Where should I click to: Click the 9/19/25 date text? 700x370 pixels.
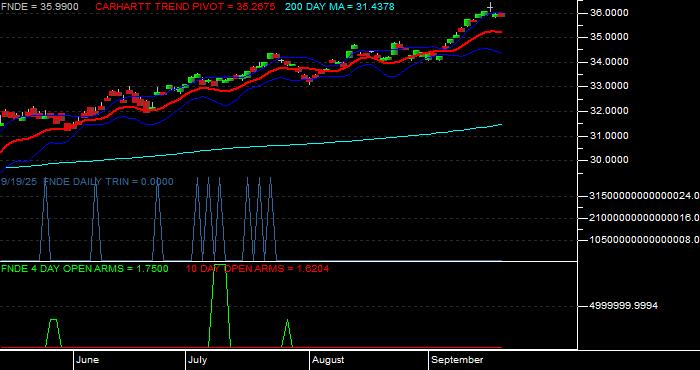tap(19, 182)
